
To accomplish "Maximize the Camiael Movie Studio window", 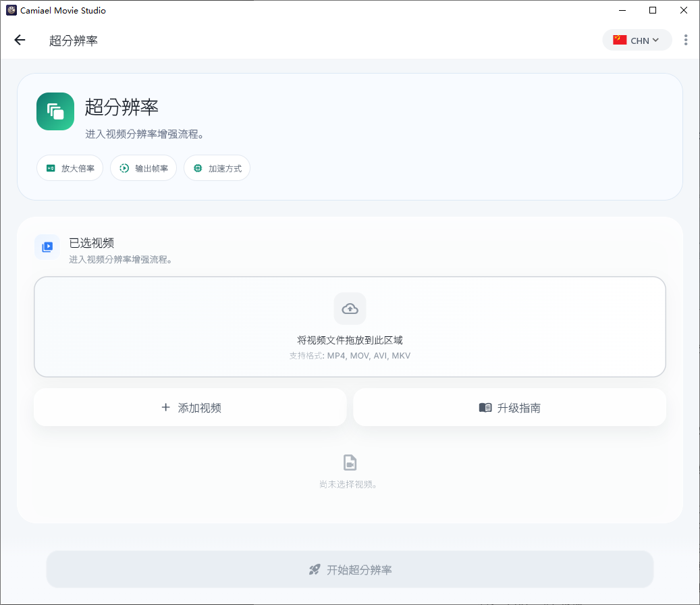I will coord(653,10).
